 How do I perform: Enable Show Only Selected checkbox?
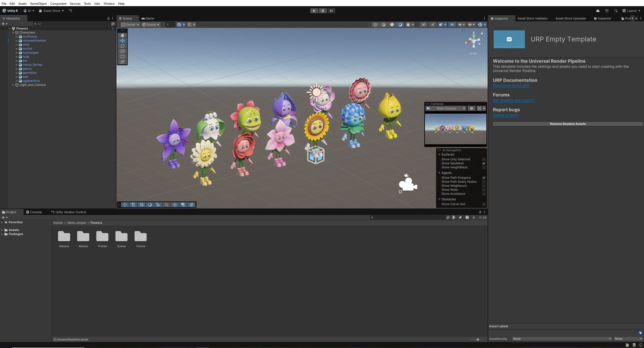click(484, 159)
